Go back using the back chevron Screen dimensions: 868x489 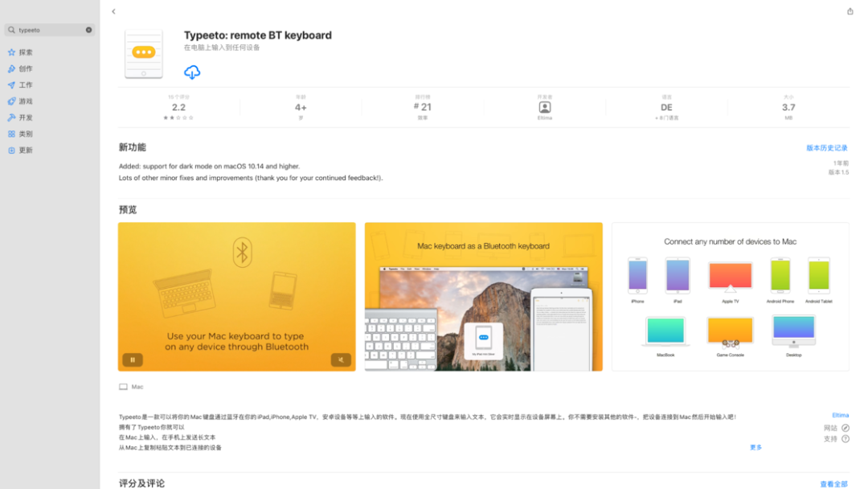pos(113,11)
